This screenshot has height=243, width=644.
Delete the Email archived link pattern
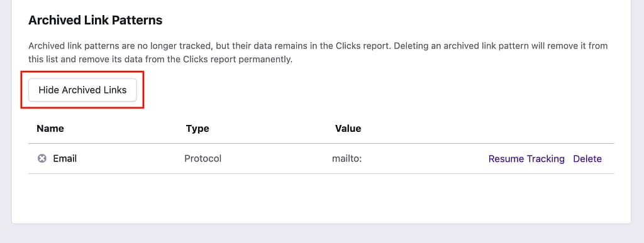point(587,159)
